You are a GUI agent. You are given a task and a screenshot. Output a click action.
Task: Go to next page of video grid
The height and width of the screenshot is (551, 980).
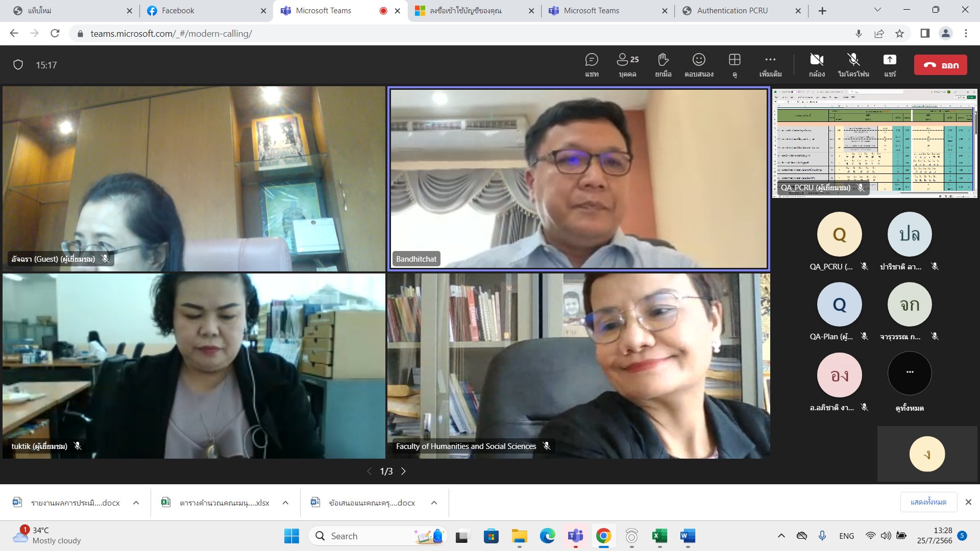(403, 471)
